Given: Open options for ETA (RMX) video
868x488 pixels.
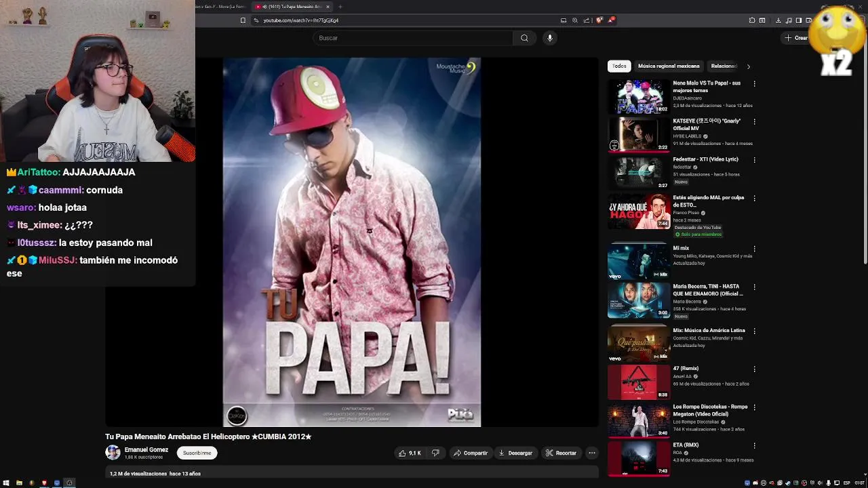Looking at the screenshot, I should [x=754, y=446].
